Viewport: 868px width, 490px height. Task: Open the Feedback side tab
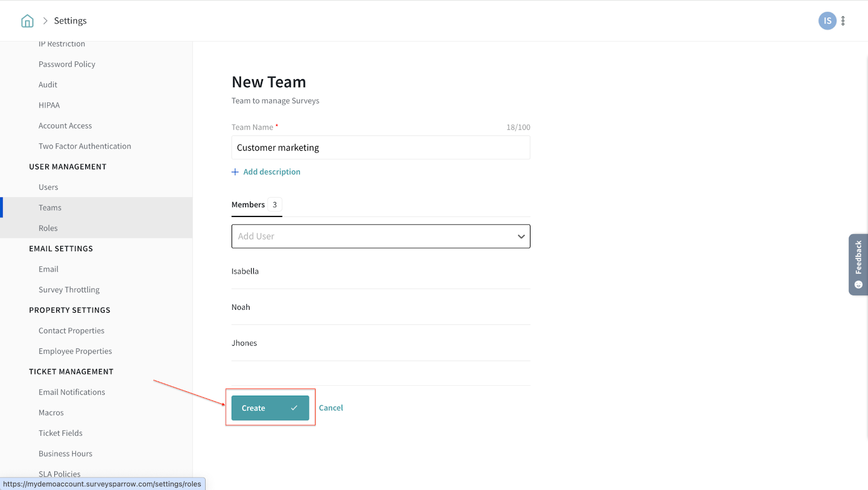click(858, 264)
